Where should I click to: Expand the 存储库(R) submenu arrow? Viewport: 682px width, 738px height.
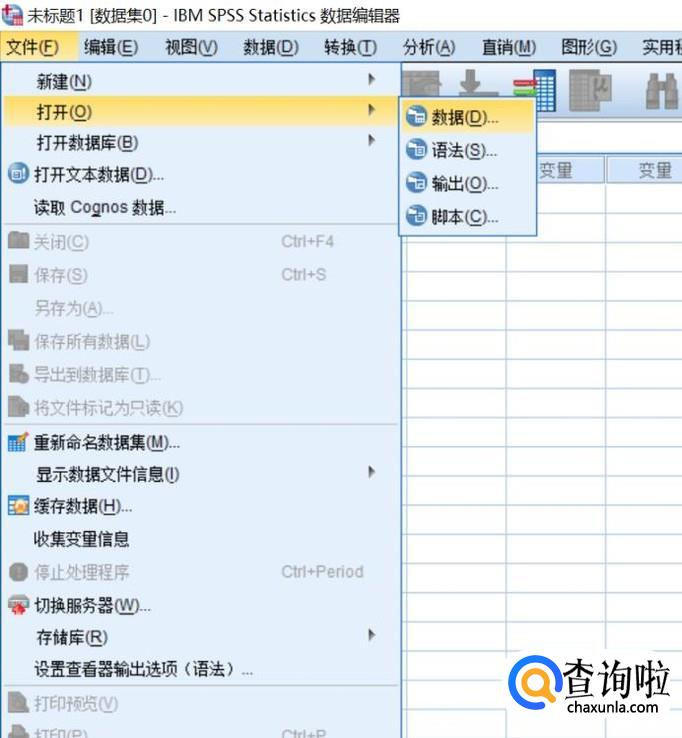pyautogui.click(x=371, y=635)
